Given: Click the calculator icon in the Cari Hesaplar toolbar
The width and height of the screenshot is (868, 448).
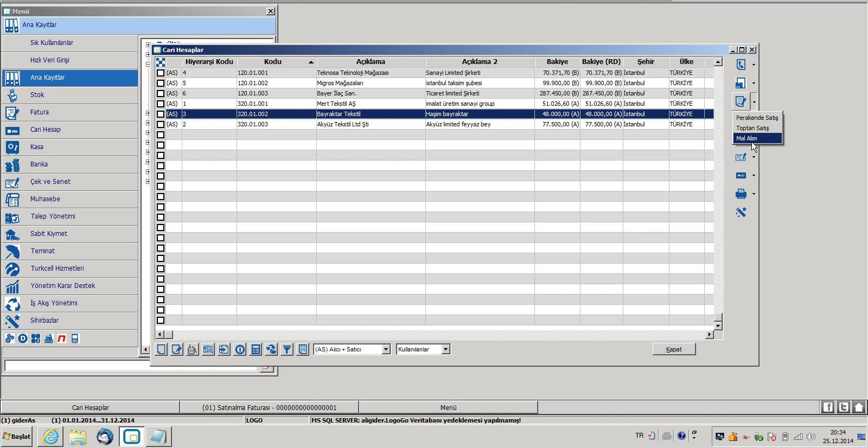Looking at the screenshot, I should point(256,350).
